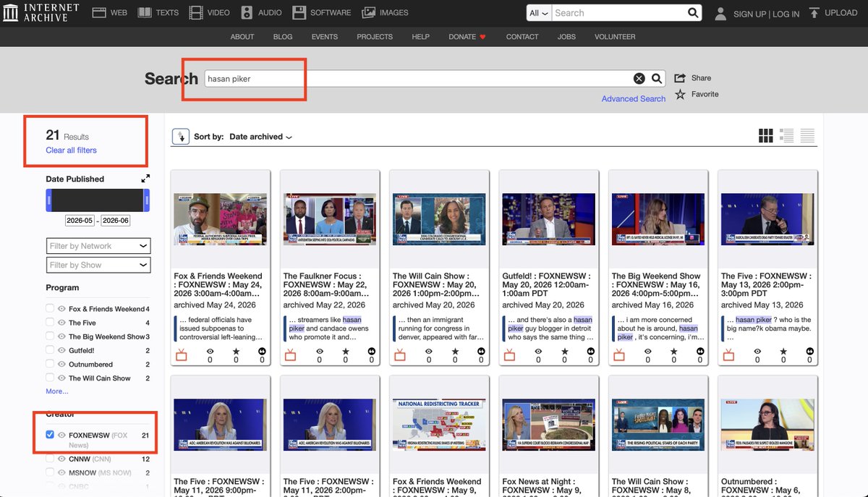Click SIGN UP link

(x=749, y=14)
